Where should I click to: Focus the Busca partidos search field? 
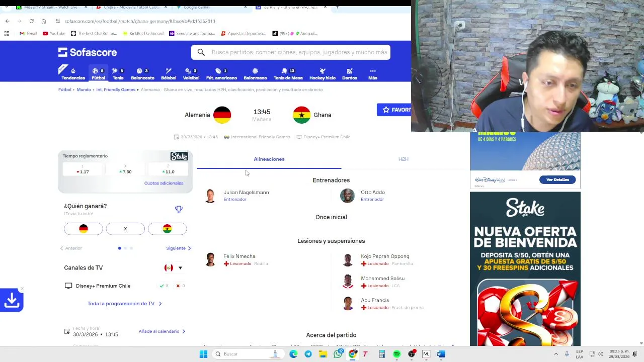[x=291, y=52]
